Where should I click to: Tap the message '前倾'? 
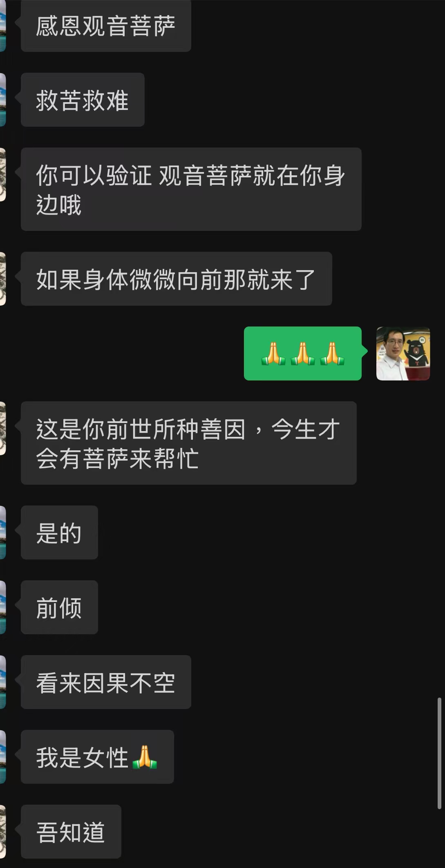(x=59, y=607)
